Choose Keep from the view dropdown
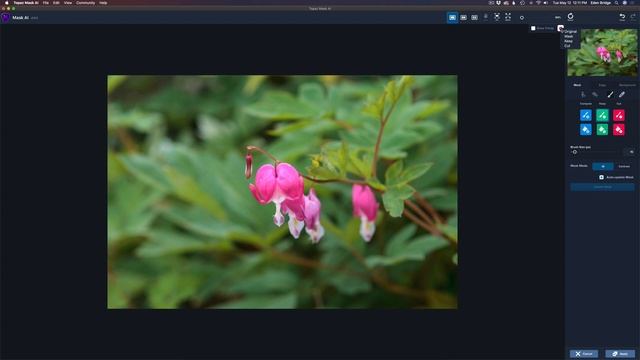 (x=568, y=41)
